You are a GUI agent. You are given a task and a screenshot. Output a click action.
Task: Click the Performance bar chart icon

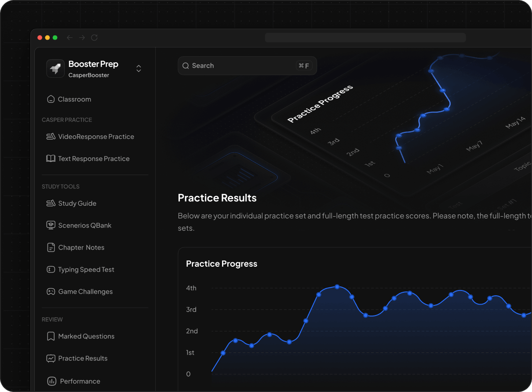(51, 381)
